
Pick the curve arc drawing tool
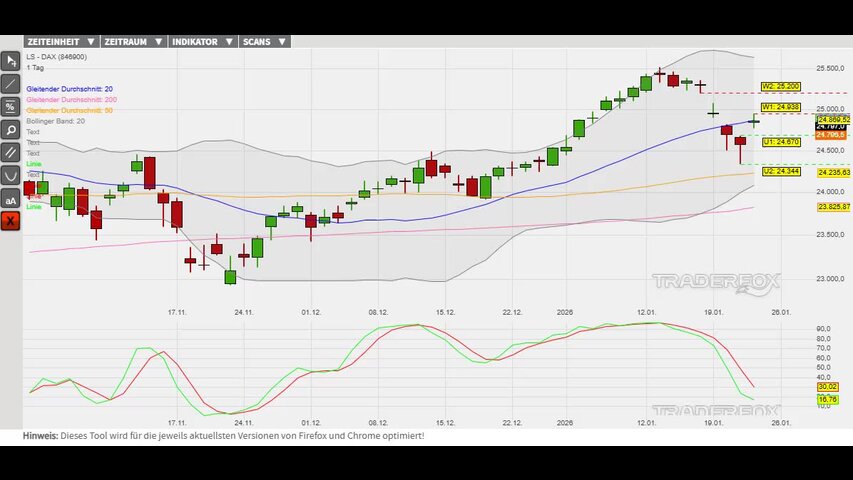(x=11, y=176)
